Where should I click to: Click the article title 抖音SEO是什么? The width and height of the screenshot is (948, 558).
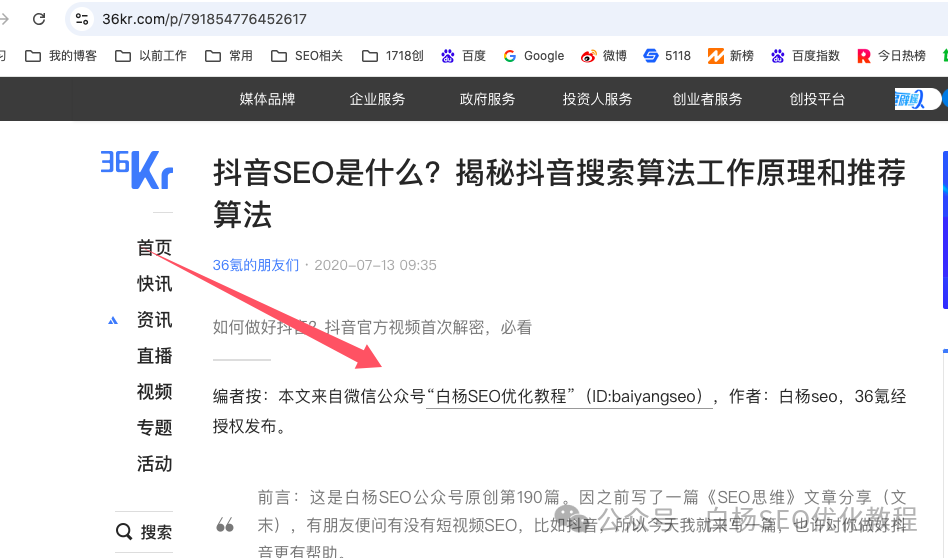coord(559,193)
